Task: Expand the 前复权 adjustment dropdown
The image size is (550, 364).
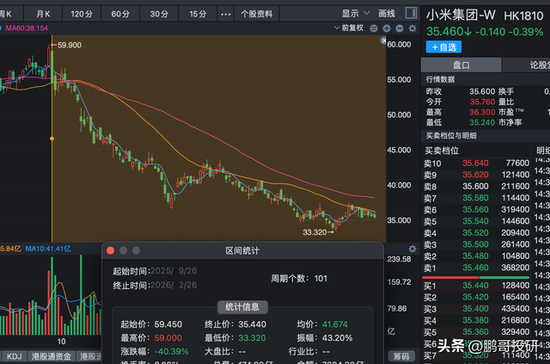Action: pos(349,28)
